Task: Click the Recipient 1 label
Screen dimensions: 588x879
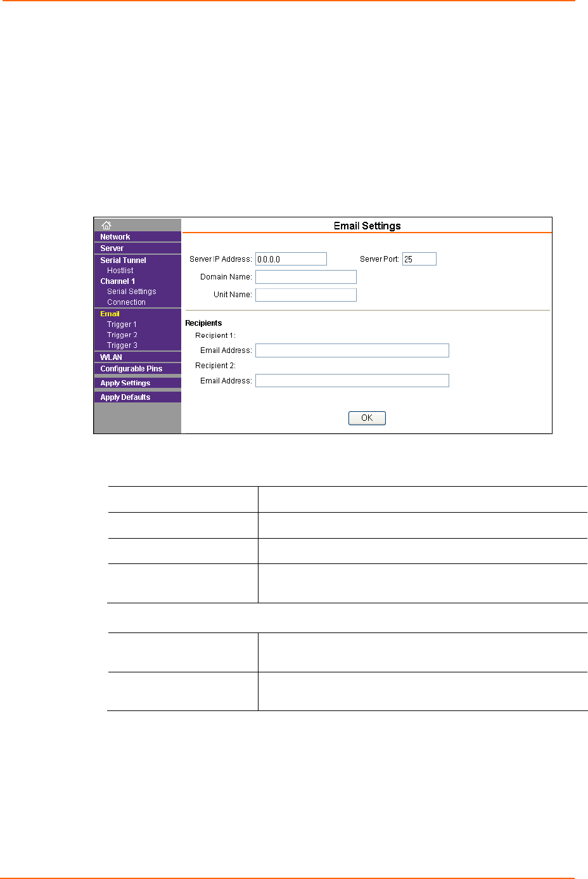Action: click(215, 336)
